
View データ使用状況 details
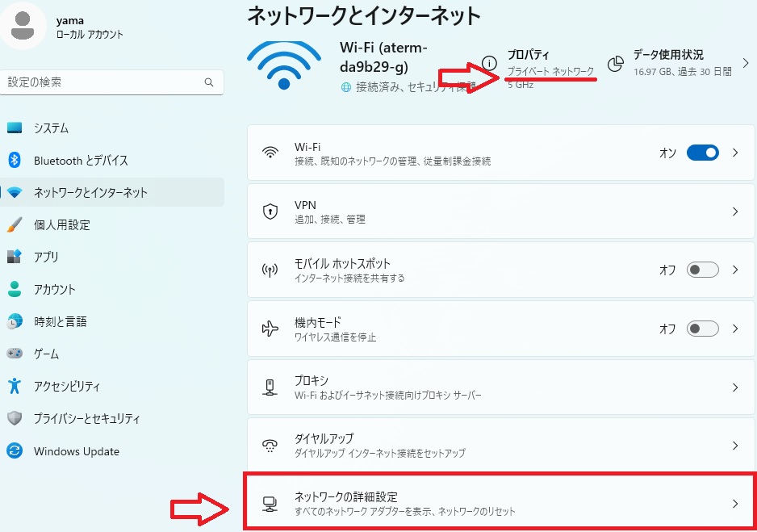click(668, 55)
